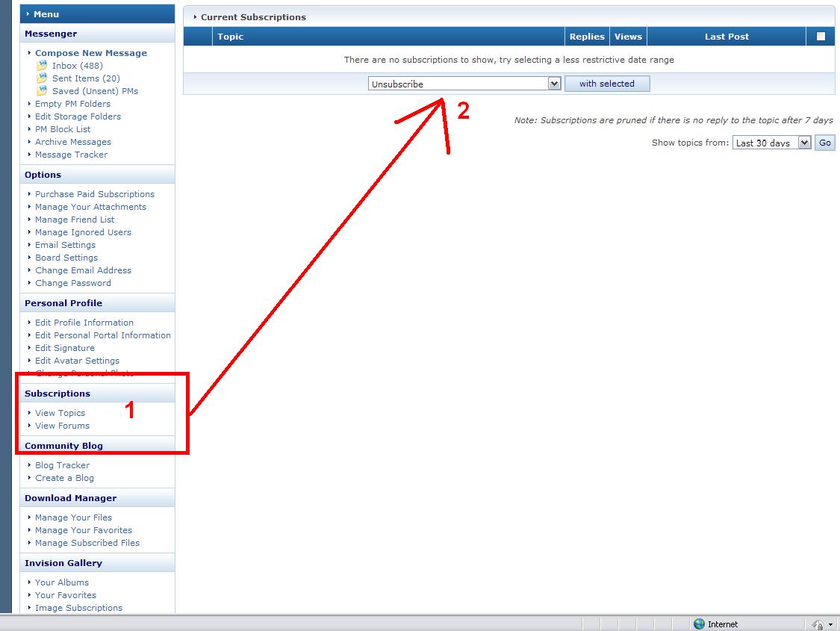
Task: Open Inbox (488)
Action: tap(78, 66)
